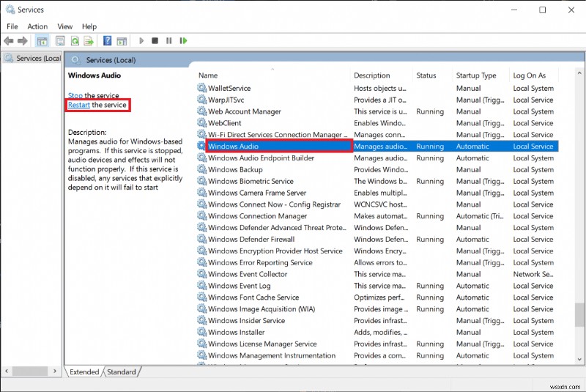Open the Help question-mark toolbar icon
This screenshot has width=586, height=392.
pyautogui.click(x=107, y=41)
